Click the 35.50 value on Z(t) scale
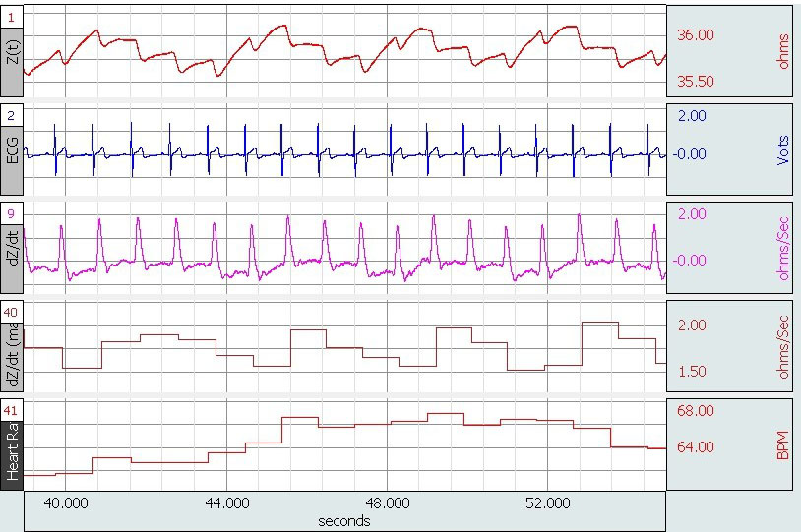 click(696, 82)
